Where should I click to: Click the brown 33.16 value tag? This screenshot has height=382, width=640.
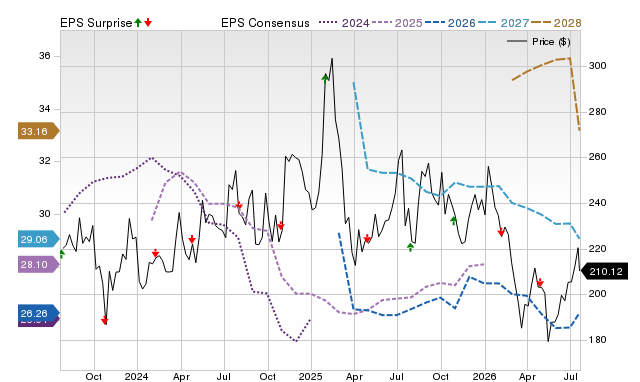[x=38, y=131]
